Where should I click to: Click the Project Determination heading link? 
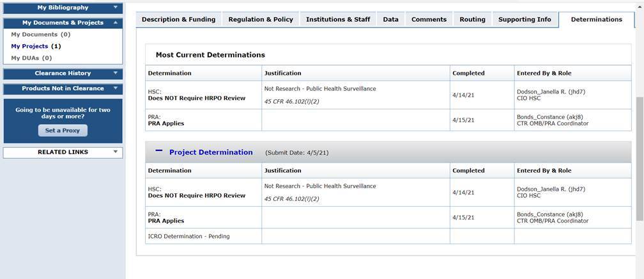coord(211,152)
